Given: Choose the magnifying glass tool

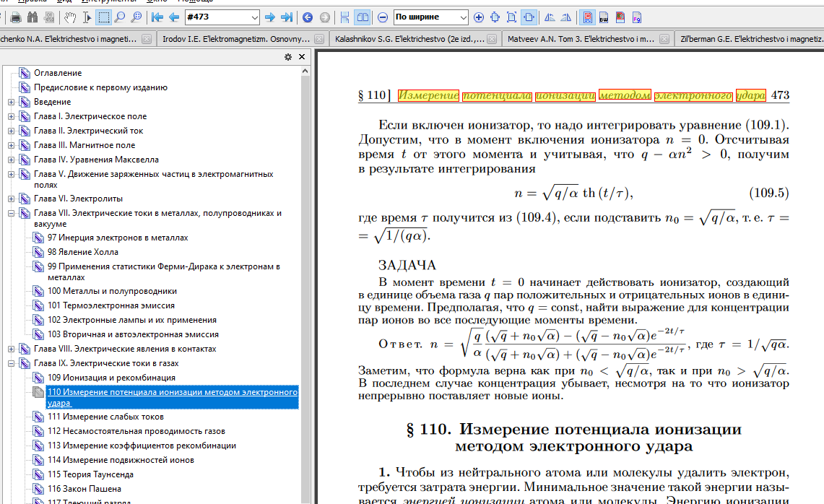Looking at the screenshot, I should pyautogui.click(x=121, y=17).
